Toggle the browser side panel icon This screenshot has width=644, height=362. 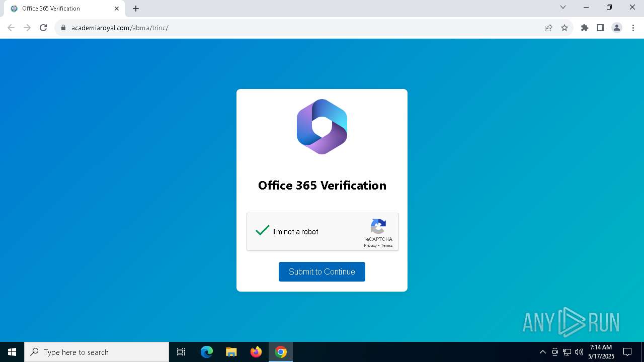pyautogui.click(x=601, y=28)
